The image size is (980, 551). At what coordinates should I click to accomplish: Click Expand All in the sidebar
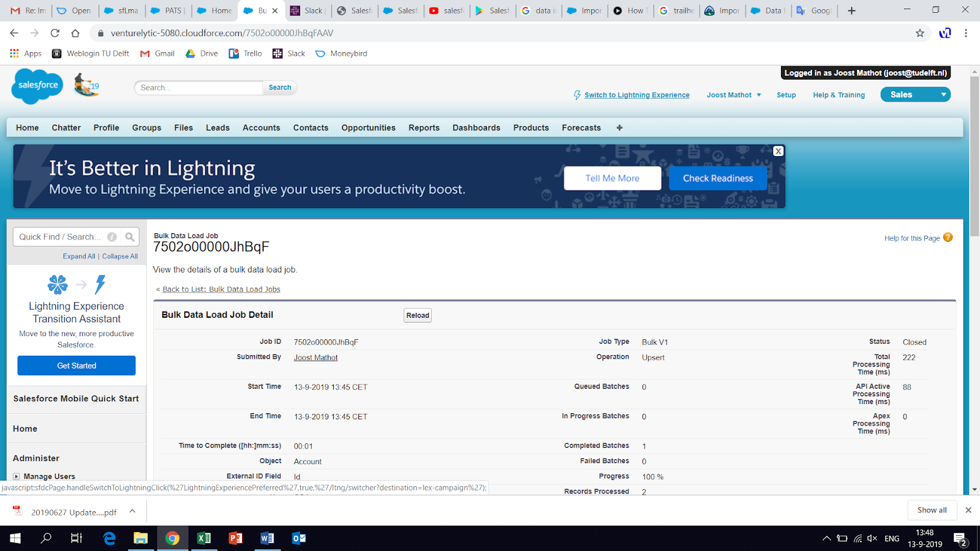coord(79,257)
